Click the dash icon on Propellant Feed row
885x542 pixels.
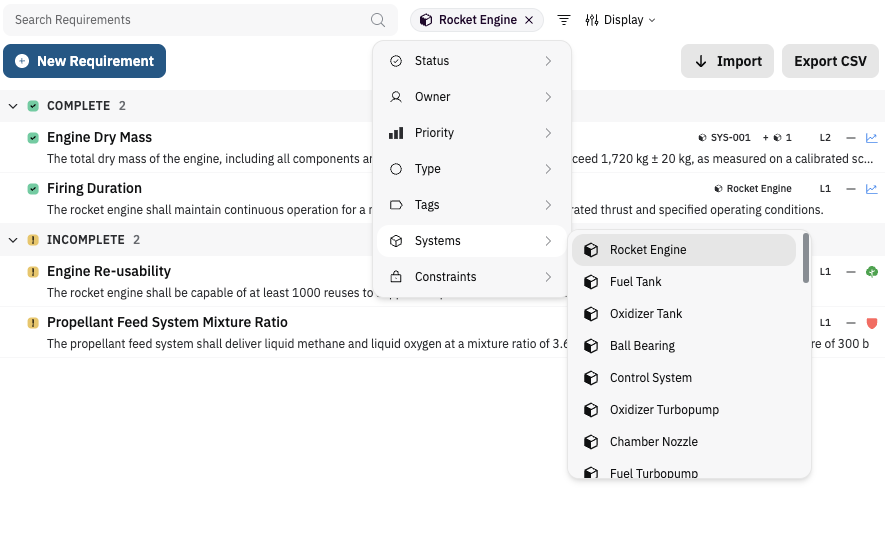[851, 323]
